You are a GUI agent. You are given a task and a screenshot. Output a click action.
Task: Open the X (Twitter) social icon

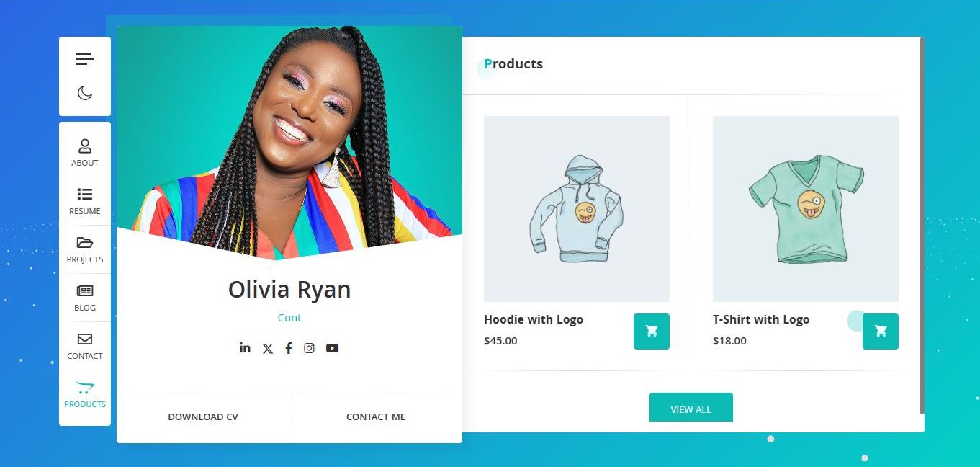pyautogui.click(x=268, y=348)
